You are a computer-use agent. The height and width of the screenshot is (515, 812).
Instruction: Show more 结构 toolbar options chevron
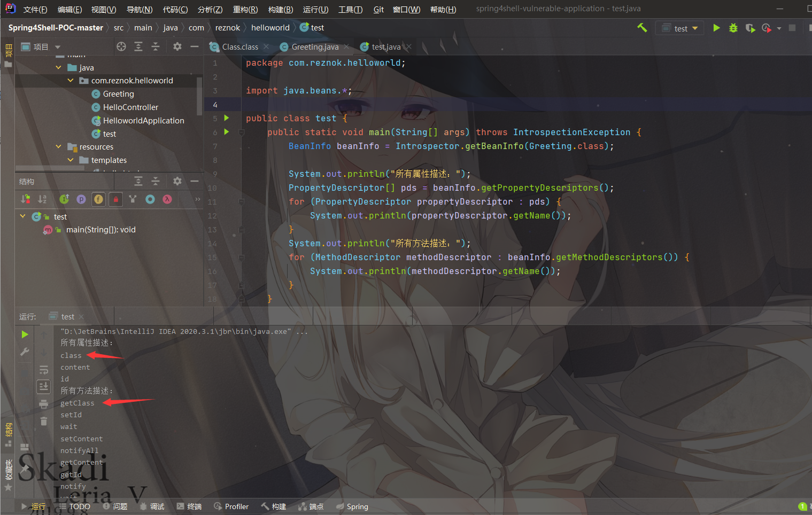[x=198, y=199]
